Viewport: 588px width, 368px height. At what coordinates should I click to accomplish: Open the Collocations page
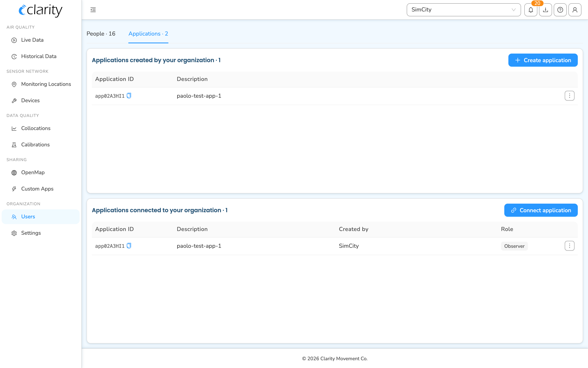tap(41, 128)
